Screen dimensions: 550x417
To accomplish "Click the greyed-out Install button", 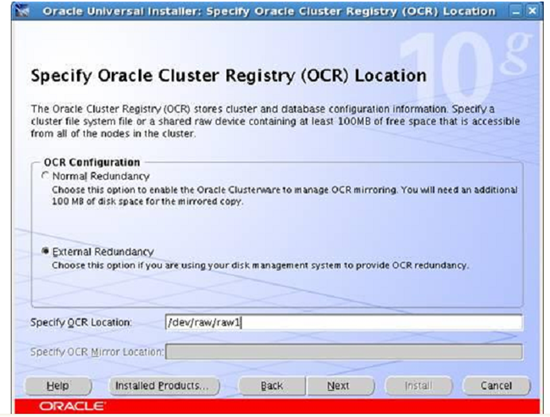I will point(418,386).
